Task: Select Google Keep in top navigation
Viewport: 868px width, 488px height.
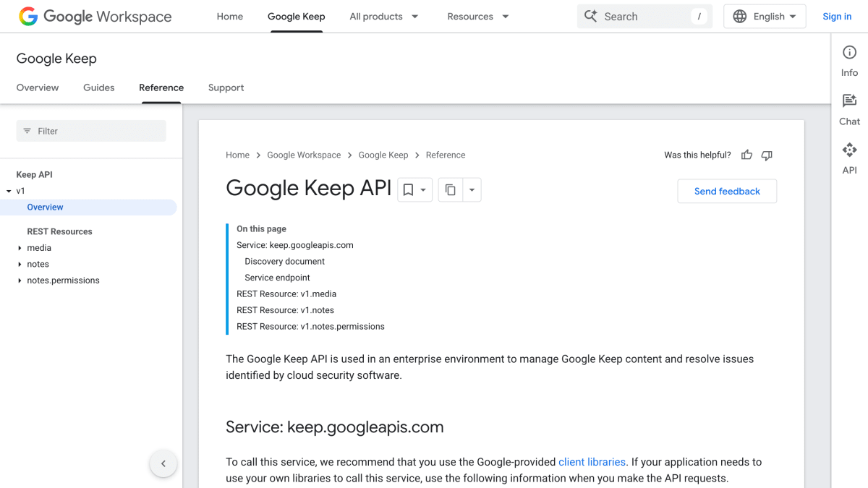Action: (297, 16)
